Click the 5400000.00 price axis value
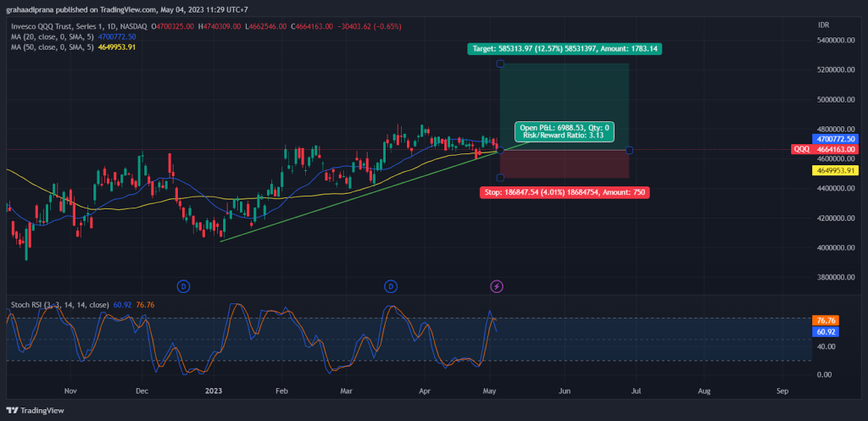This screenshot has width=868, height=421. click(836, 41)
